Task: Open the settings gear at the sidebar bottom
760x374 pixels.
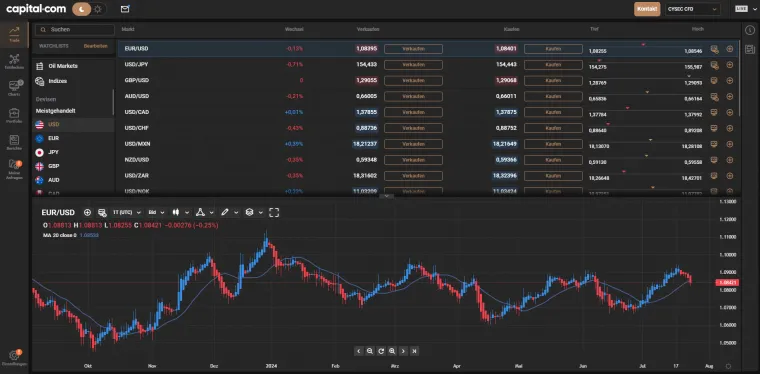Action: 14,358
